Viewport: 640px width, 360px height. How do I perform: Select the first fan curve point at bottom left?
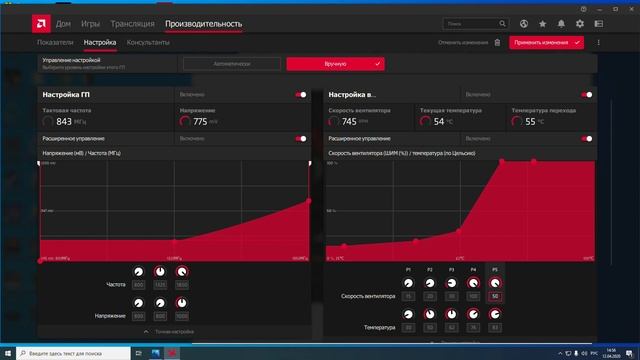tap(344, 246)
